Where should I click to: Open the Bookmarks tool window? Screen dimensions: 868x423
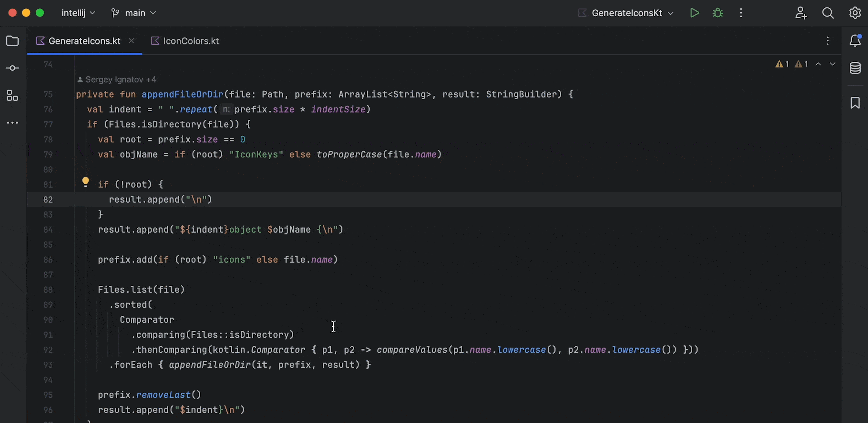pos(855,103)
